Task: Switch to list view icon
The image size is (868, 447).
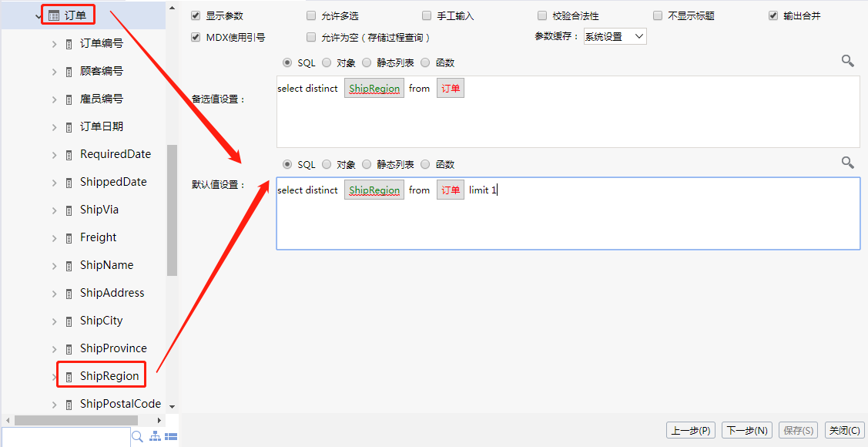Action: pos(170,436)
